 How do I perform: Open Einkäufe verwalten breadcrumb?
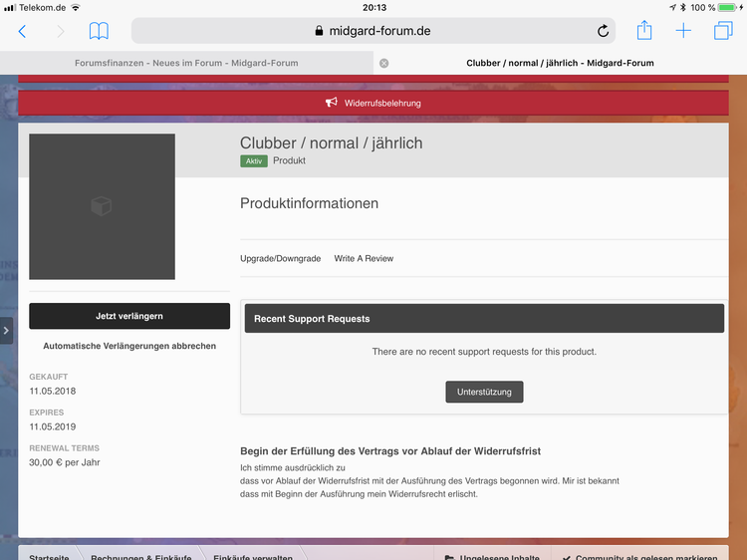click(x=253, y=556)
